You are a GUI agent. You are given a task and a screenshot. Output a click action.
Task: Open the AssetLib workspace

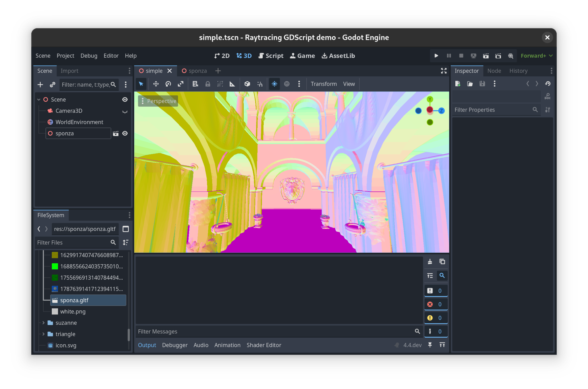(338, 56)
